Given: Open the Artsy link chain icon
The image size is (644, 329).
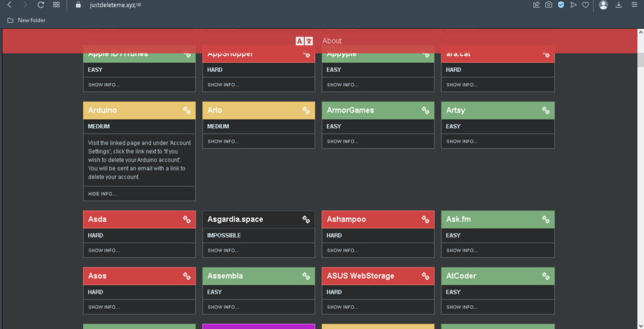Looking at the screenshot, I should (x=545, y=111).
